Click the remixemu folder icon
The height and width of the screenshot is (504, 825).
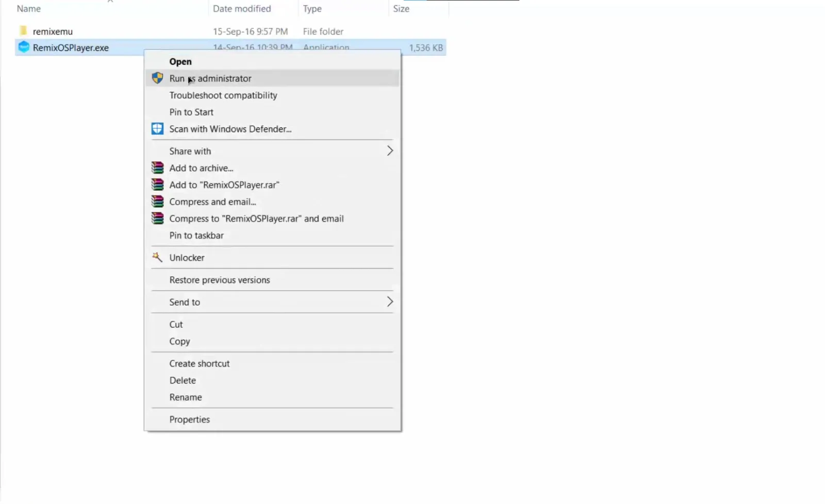click(23, 31)
